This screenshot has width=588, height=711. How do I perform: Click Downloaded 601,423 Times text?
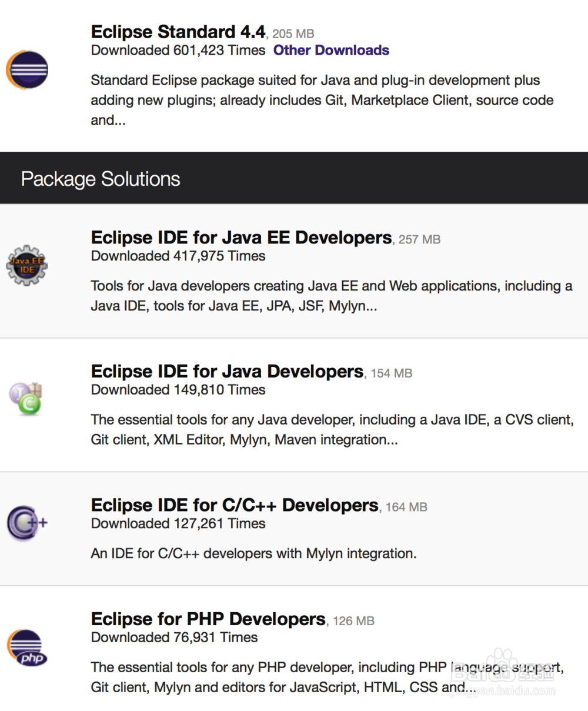[x=178, y=51]
